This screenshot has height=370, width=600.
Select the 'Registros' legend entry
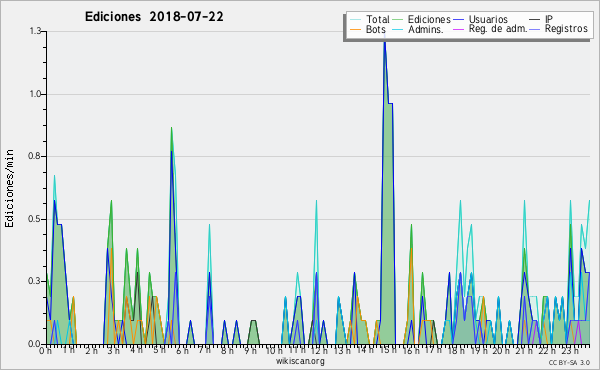[566, 29]
